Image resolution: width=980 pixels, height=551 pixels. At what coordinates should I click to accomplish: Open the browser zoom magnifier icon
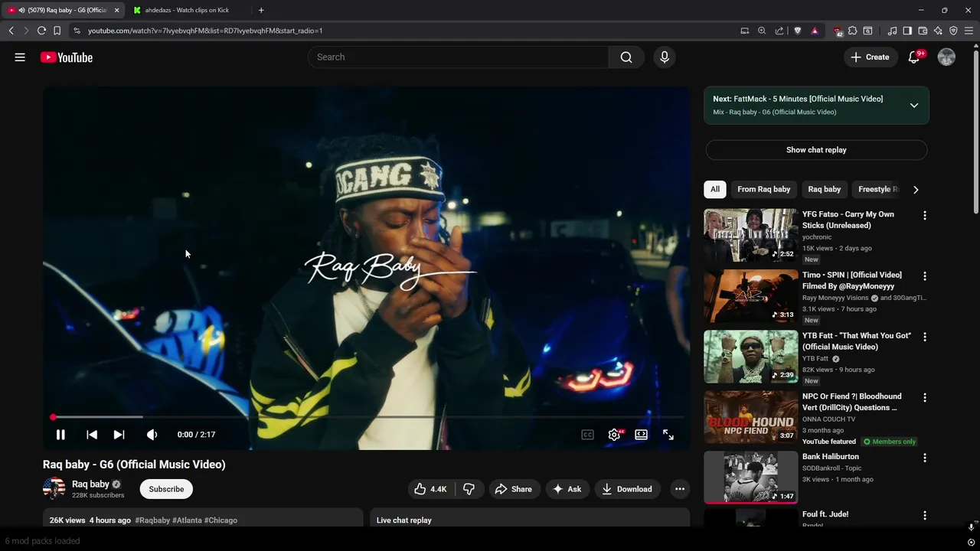(x=762, y=31)
